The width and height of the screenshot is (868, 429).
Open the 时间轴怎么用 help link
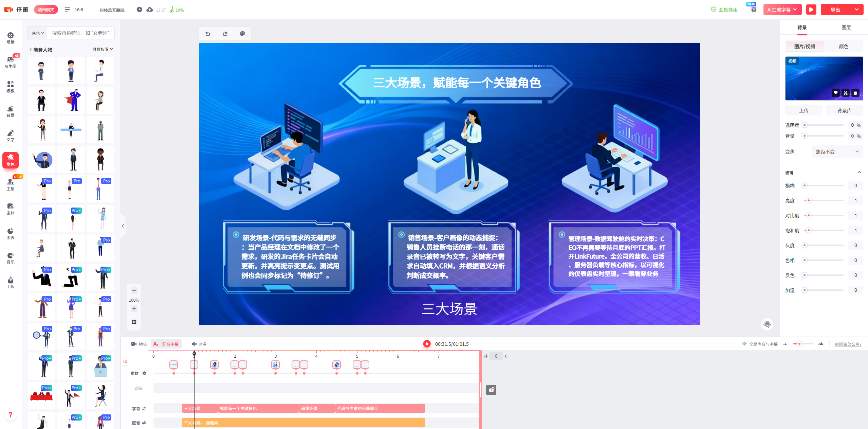click(848, 344)
